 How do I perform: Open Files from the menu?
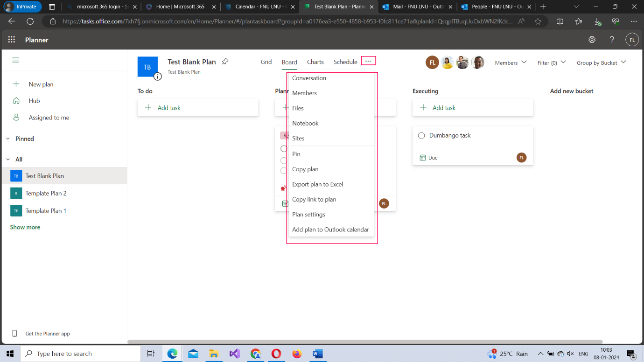[331, 108]
